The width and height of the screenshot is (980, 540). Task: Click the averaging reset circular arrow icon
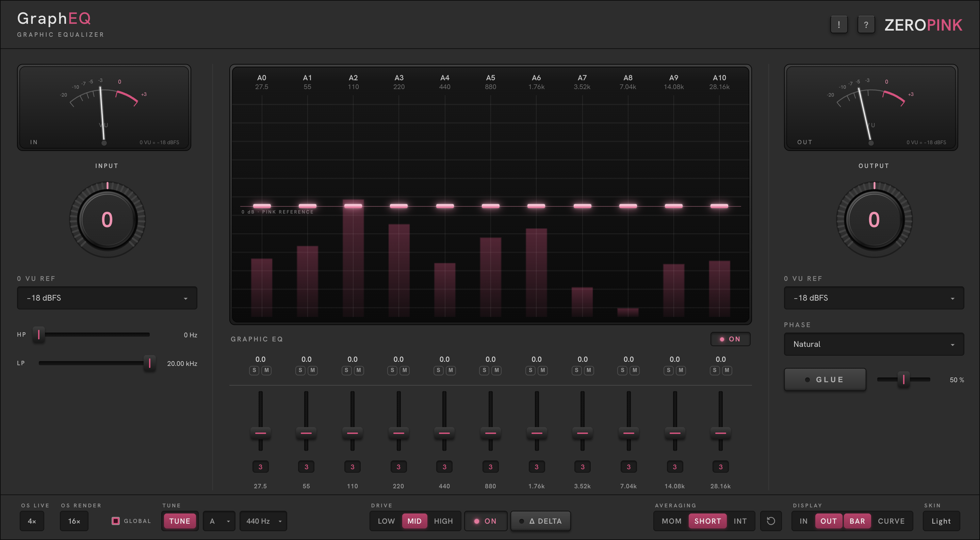771,521
